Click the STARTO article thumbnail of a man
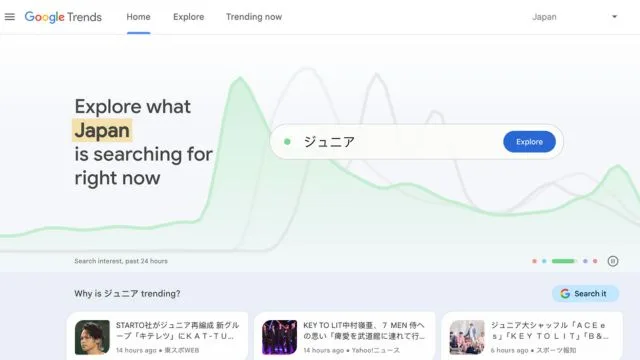 coord(92,337)
